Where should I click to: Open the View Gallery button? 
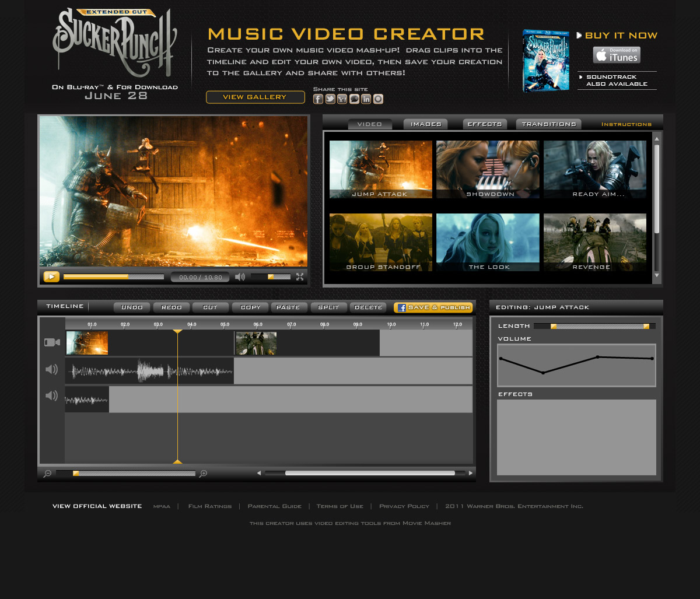click(256, 97)
